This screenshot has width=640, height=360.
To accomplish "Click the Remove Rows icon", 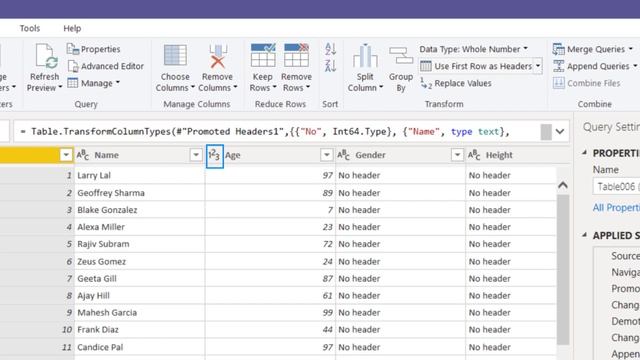I will 296,55.
